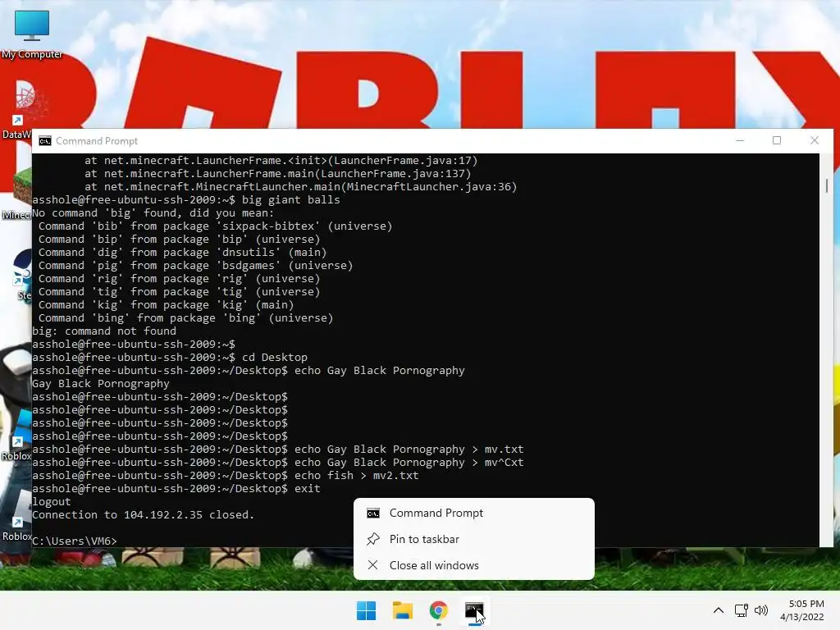Click the Windows Start button on taskbar
The image size is (840, 630).
(x=367, y=610)
